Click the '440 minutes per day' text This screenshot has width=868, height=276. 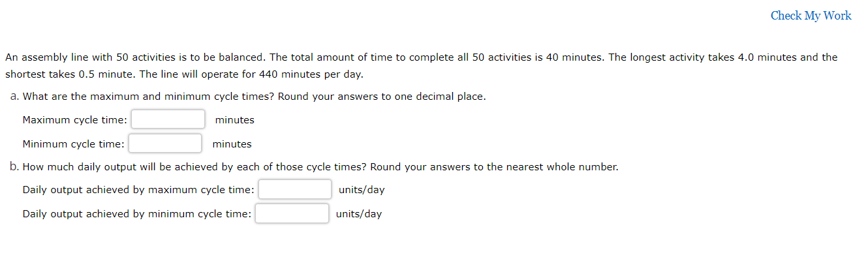[311, 74]
